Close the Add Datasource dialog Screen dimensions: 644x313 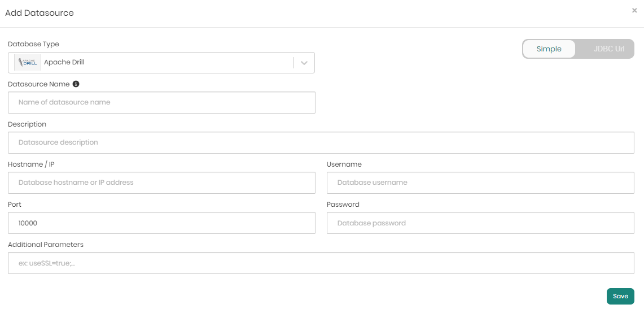[634, 10]
